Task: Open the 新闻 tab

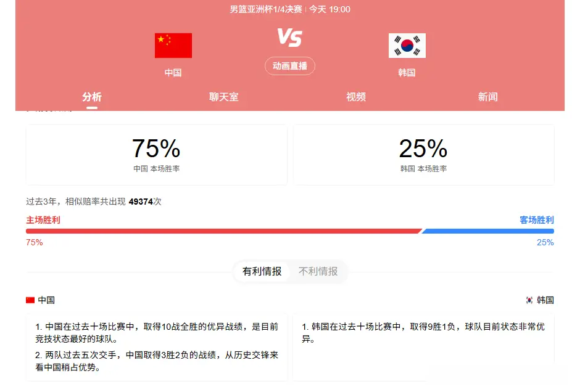Action: pos(487,97)
